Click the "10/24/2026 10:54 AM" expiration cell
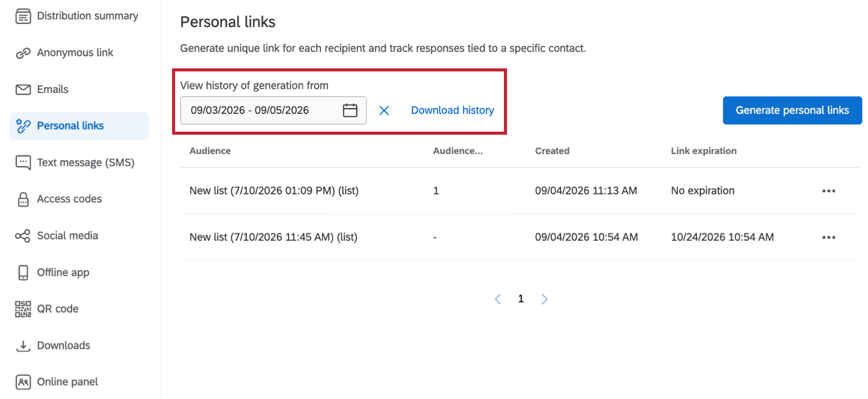 pos(722,237)
